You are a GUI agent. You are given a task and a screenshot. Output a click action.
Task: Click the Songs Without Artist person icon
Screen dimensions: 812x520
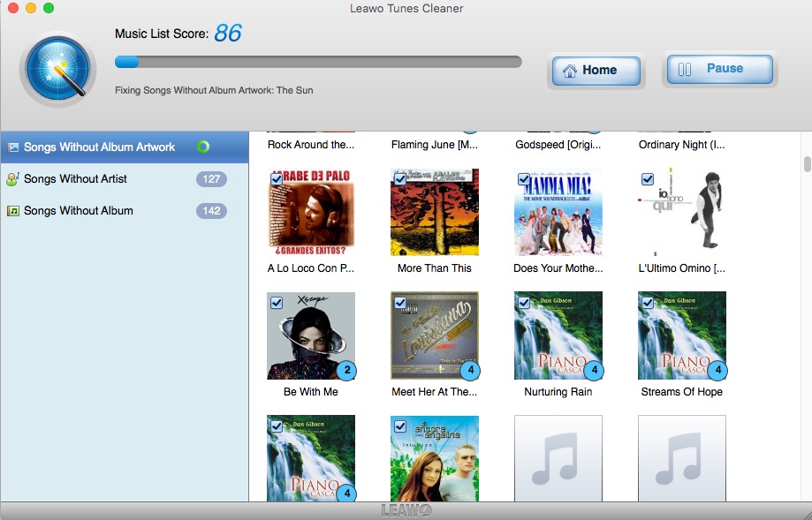pos(13,179)
